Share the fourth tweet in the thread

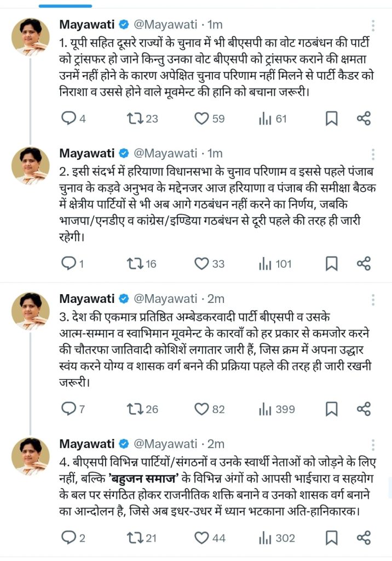[x=364, y=537]
